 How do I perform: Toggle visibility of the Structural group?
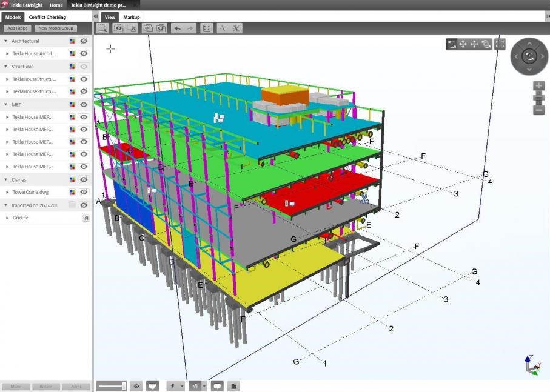click(84, 67)
